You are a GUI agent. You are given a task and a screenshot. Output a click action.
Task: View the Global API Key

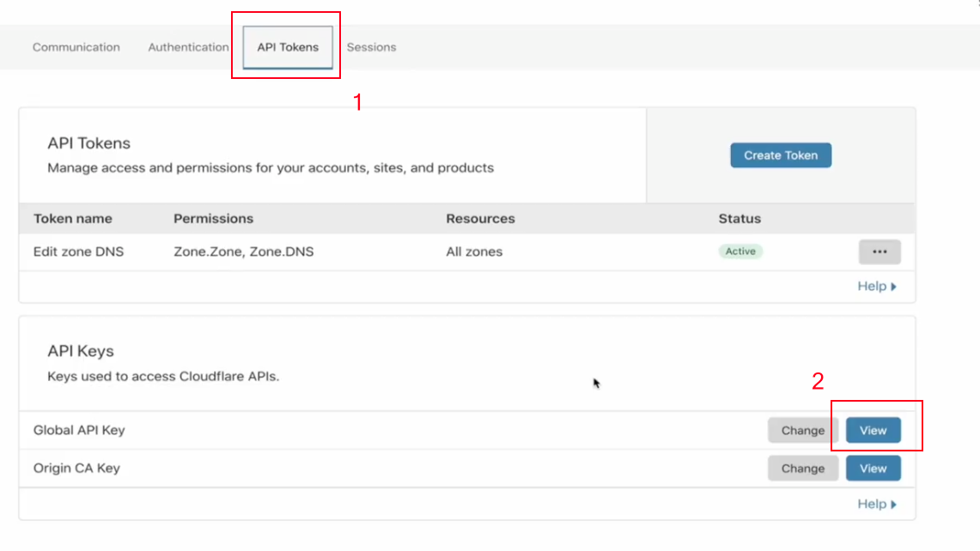point(873,431)
